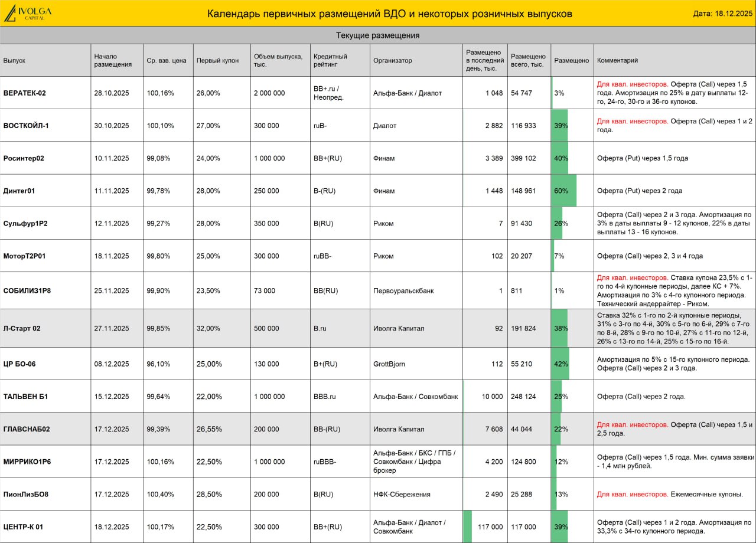Select the Динтег01 issue name
The image size is (756, 543).
(x=19, y=191)
